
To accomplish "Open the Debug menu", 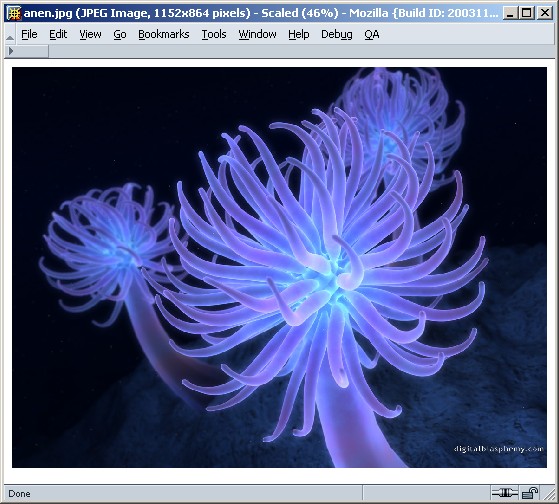I will click(x=337, y=34).
